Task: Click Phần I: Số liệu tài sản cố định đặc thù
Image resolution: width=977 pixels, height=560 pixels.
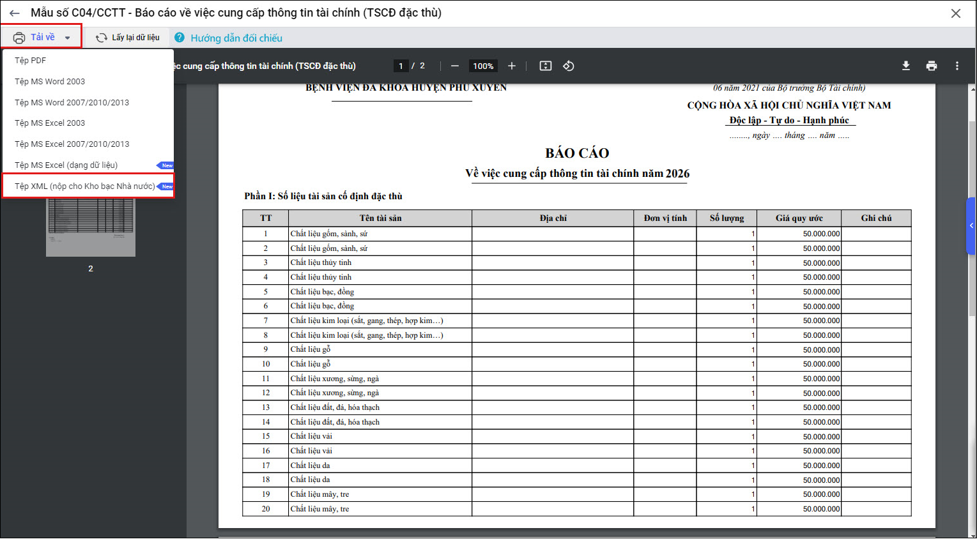Action: 323,196
